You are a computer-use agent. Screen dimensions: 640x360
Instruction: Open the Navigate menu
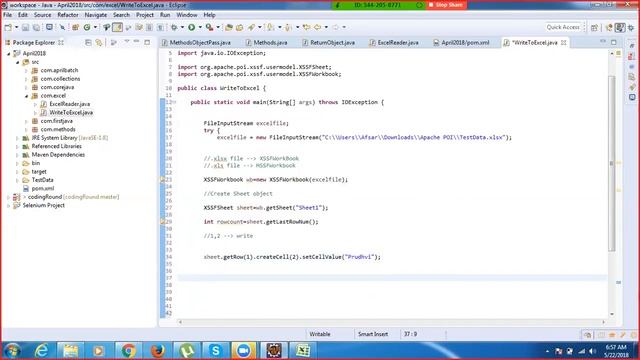click(x=96, y=15)
